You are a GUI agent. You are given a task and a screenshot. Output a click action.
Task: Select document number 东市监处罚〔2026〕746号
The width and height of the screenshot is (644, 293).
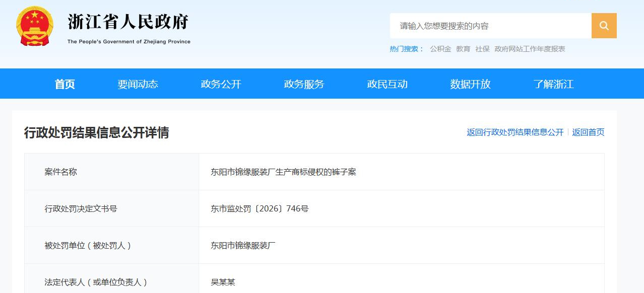(x=260, y=209)
